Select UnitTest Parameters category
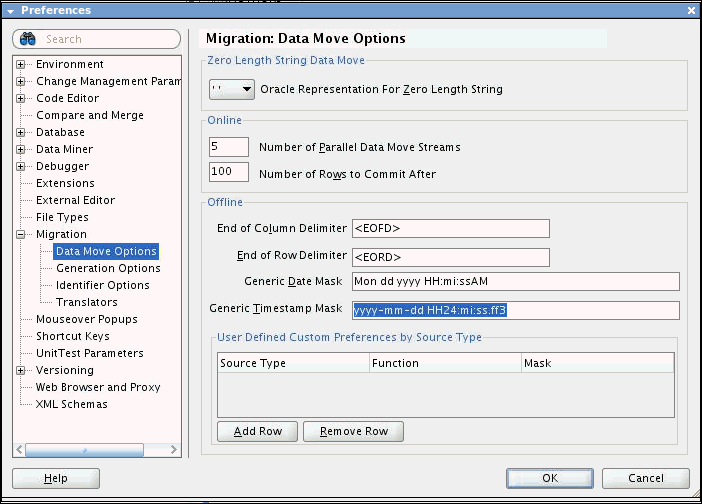The height and width of the screenshot is (504, 702). [90, 354]
